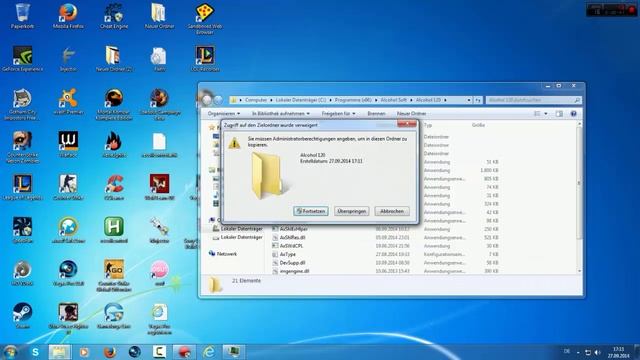Open Firefox from the taskbar

click(109, 352)
